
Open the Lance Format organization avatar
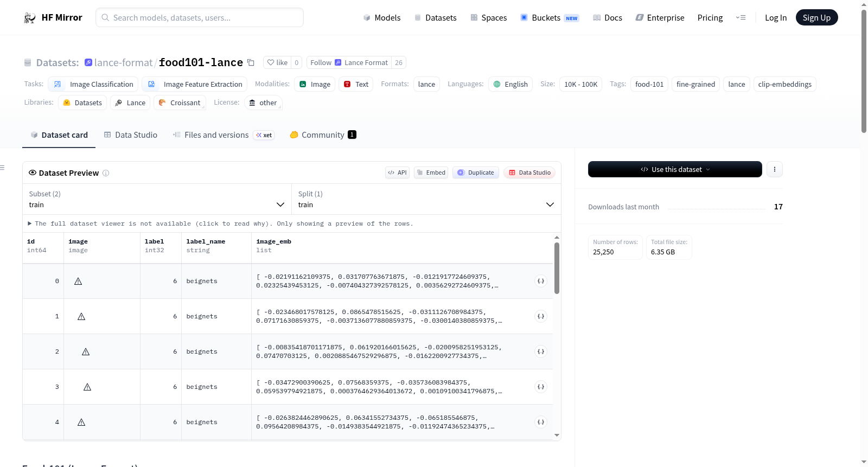(338, 62)
